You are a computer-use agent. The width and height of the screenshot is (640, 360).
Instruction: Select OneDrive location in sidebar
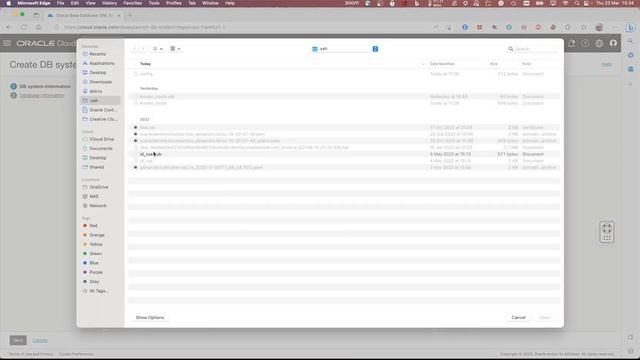click(98, 187)
